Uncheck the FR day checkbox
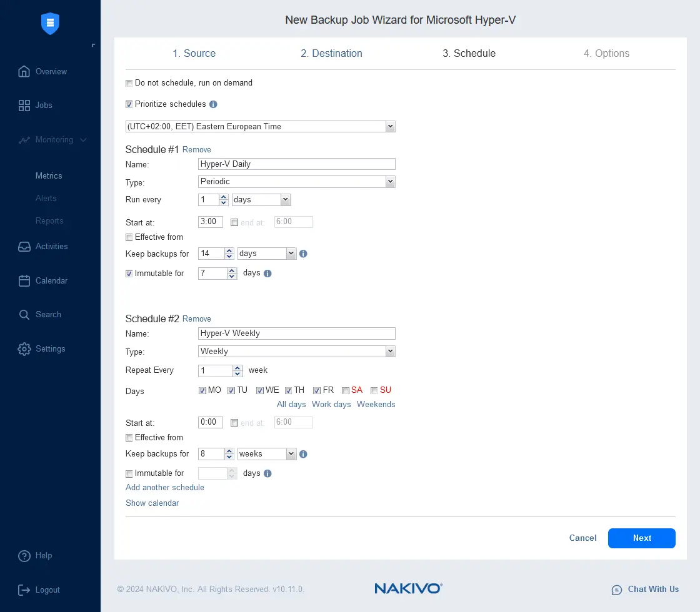This screenshot has width=700, height=612. click(x=317, y=391)
